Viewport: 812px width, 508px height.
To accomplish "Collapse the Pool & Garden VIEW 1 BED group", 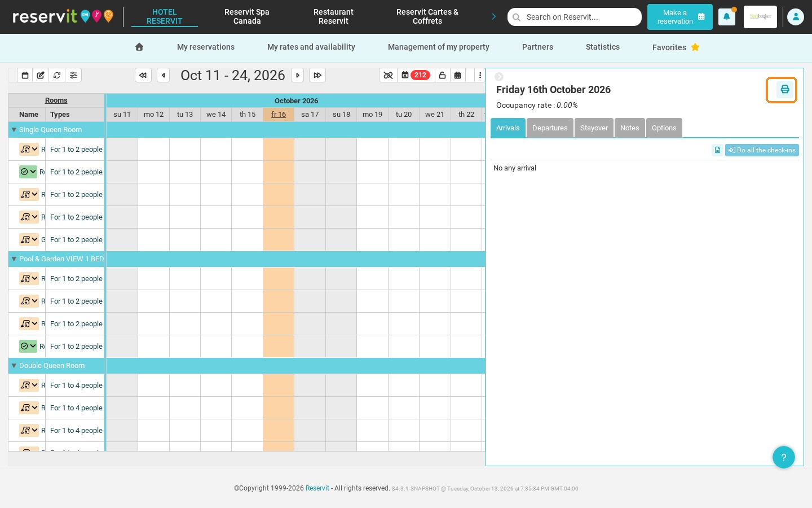I will 14,259.
